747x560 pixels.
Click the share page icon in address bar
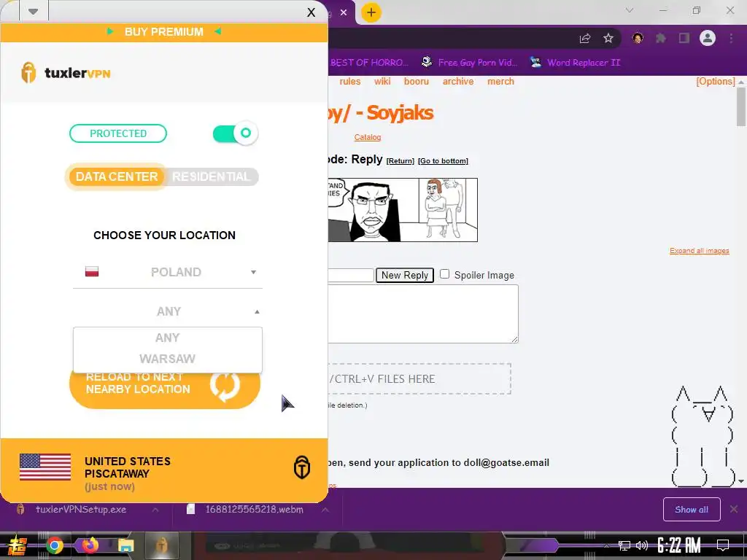[x=585, y=39]
